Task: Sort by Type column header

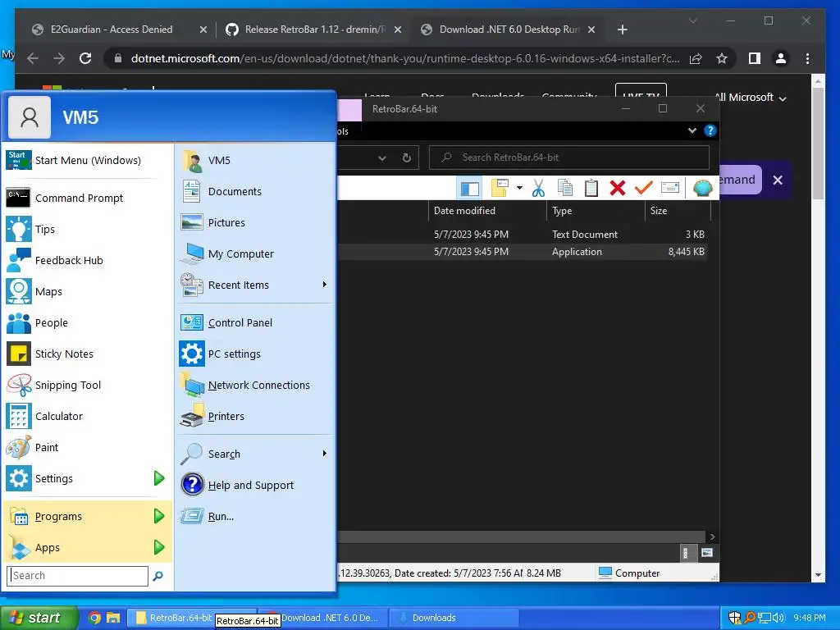Action: click(596, 211)
